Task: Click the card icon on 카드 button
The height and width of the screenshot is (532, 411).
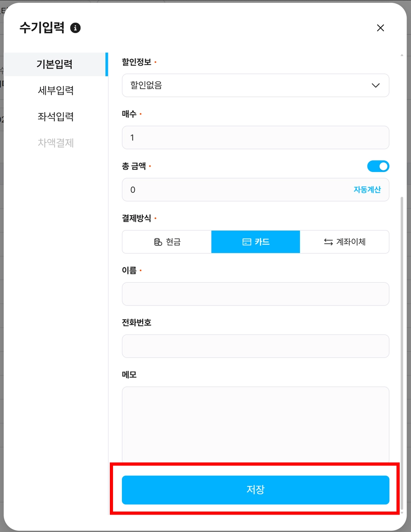Action: (246, 242)
